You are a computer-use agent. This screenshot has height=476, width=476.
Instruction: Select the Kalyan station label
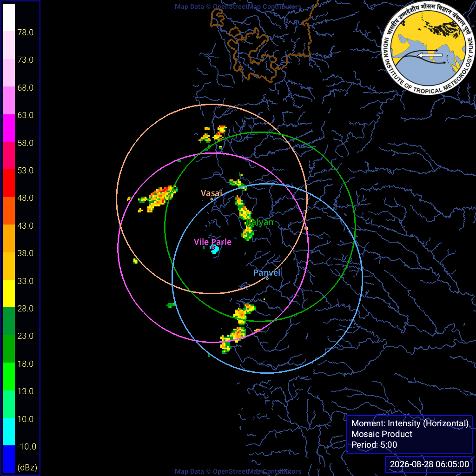(x=260, y=222)
